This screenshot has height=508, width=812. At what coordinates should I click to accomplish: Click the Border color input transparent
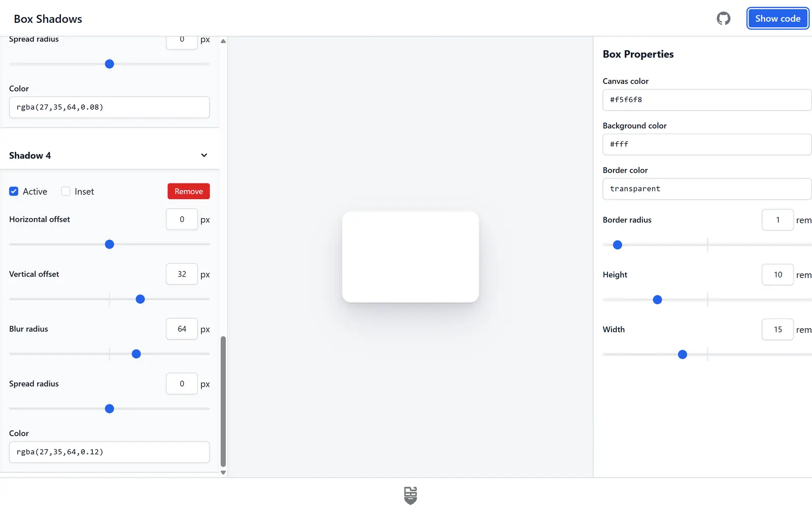(707, 189)
